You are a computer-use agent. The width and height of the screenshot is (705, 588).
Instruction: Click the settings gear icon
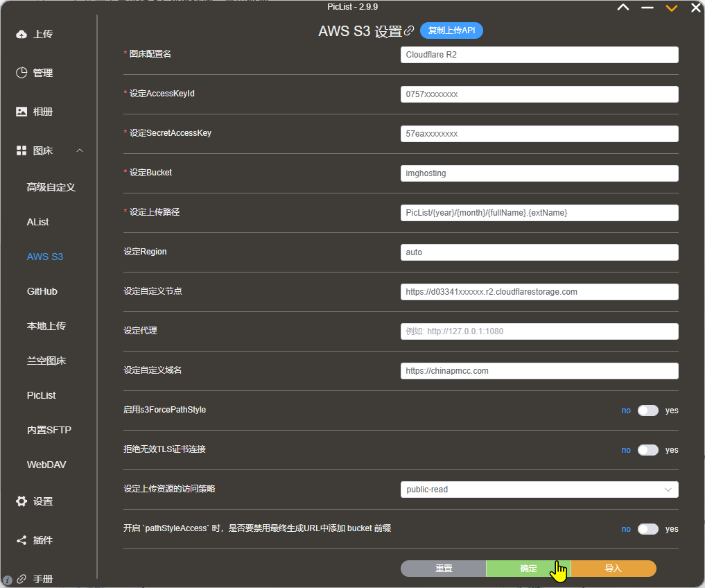21,501
